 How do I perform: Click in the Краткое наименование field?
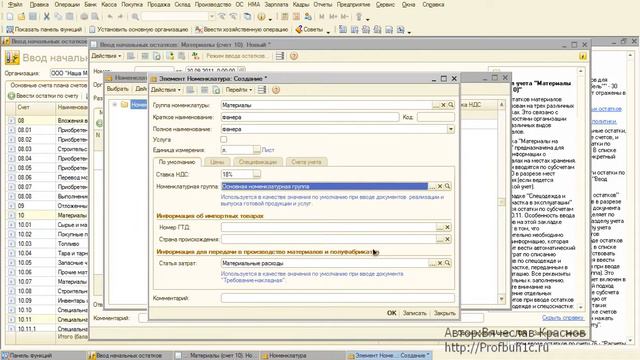tap(310, 117)
